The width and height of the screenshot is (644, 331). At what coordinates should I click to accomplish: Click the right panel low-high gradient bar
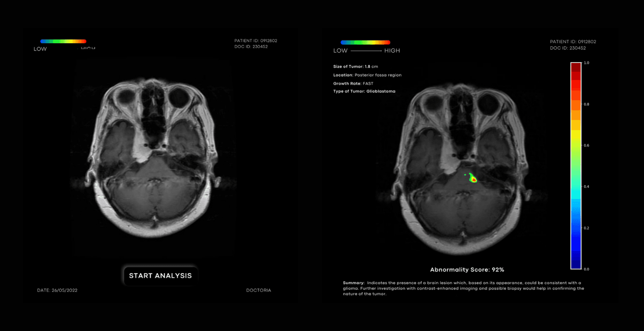(x=365, y=42)
